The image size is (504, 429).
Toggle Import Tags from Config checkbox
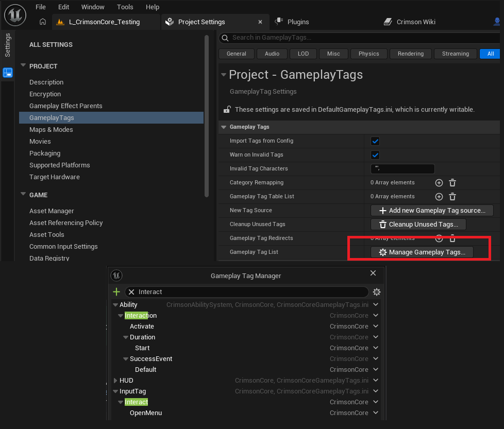(x=375, y=141)
